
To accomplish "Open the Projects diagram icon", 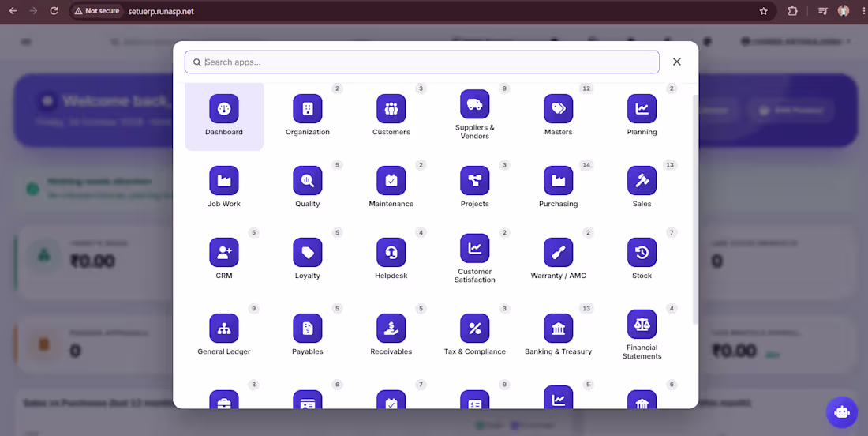I will 474,181.
